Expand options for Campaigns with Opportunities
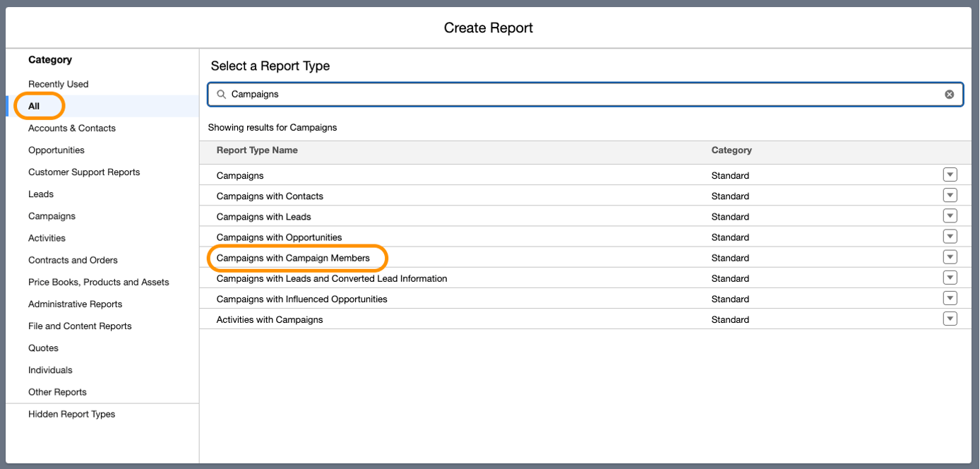 click(x=950, y=236)
